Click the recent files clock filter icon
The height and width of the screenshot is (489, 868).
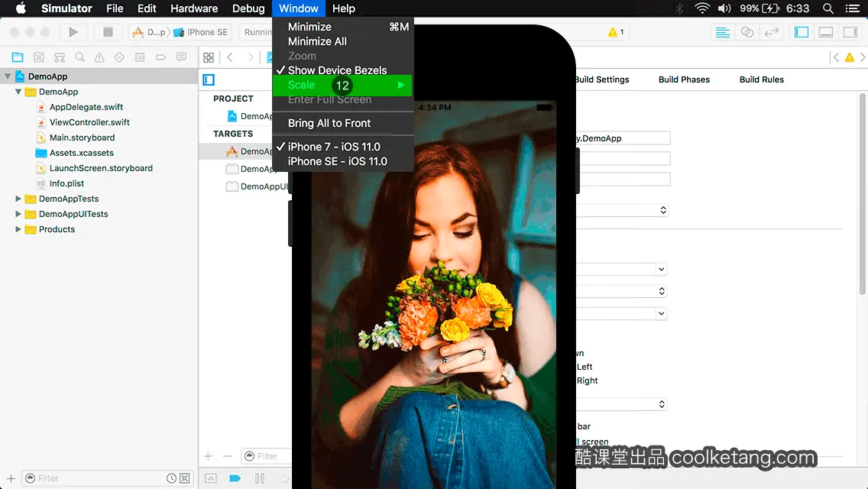tap(172, 478)
